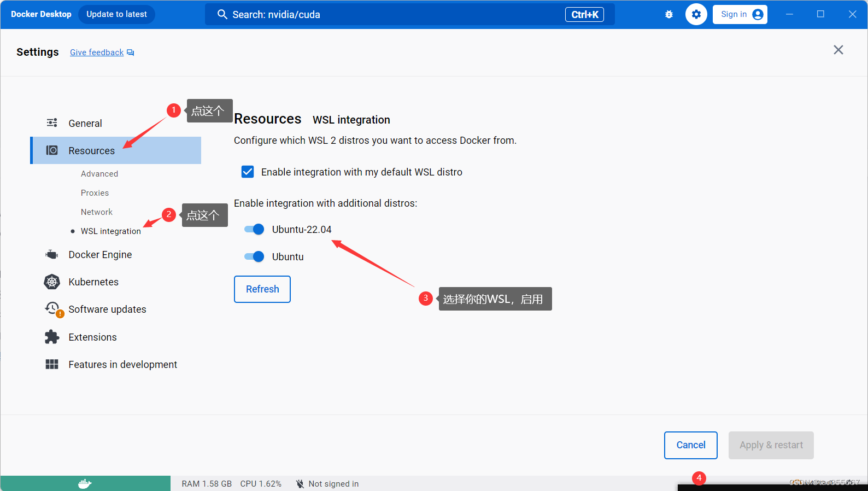Click the Software updates clock icon
The width and height of the screenshot is (868, 491).
[x=54, y=309]
